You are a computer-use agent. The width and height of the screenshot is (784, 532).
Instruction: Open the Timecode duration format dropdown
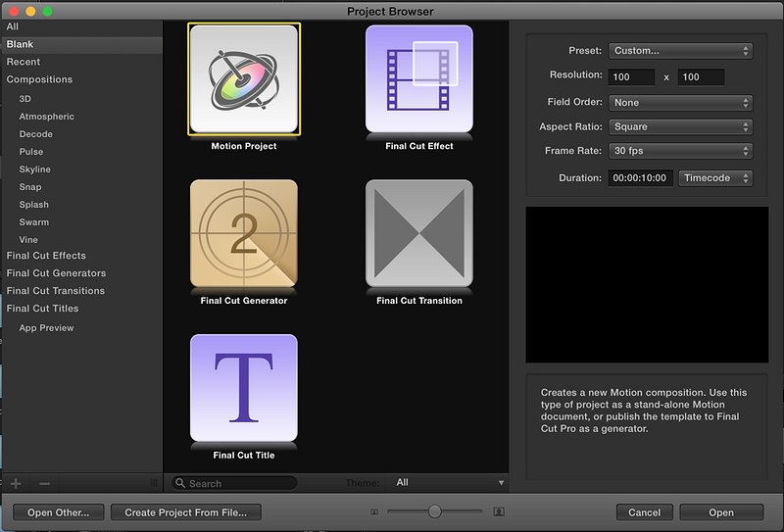pos(715,178)
